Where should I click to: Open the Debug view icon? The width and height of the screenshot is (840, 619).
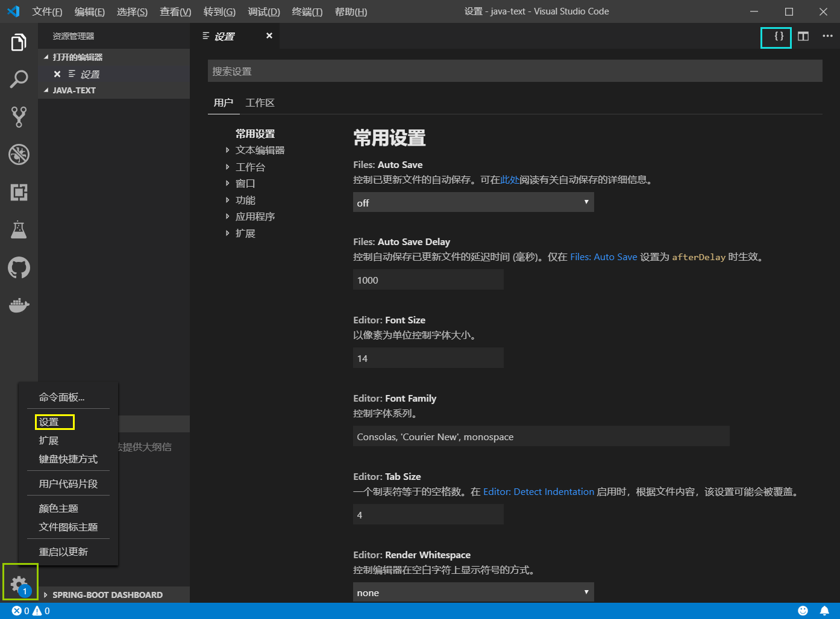click(19, 154)
